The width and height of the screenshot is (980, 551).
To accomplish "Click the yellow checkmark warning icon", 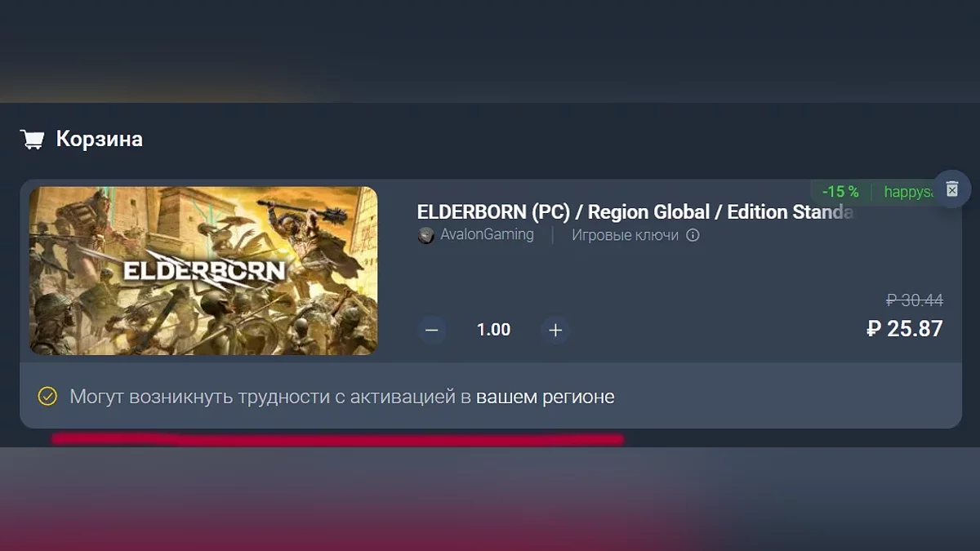I will point(47,397).
